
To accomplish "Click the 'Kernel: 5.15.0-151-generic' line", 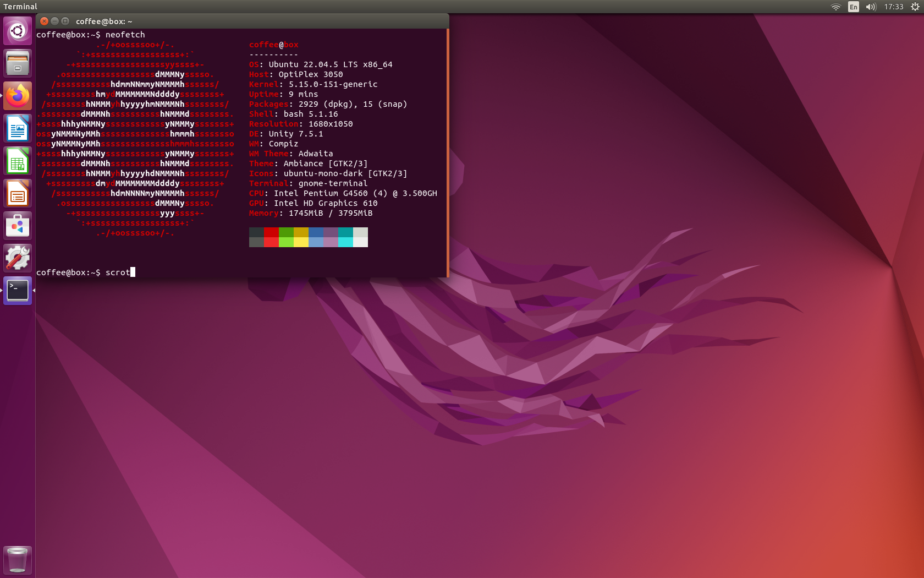I will 313,84.
